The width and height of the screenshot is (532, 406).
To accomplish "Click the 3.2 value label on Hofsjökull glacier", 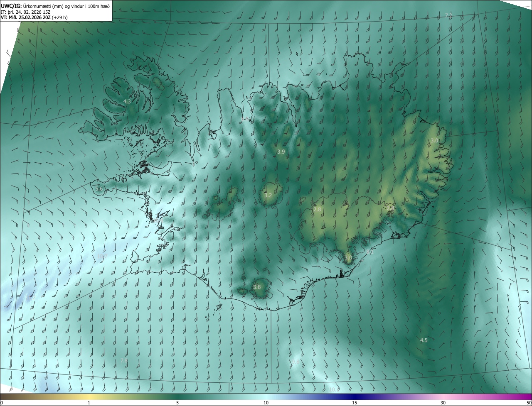I will 268,195.
